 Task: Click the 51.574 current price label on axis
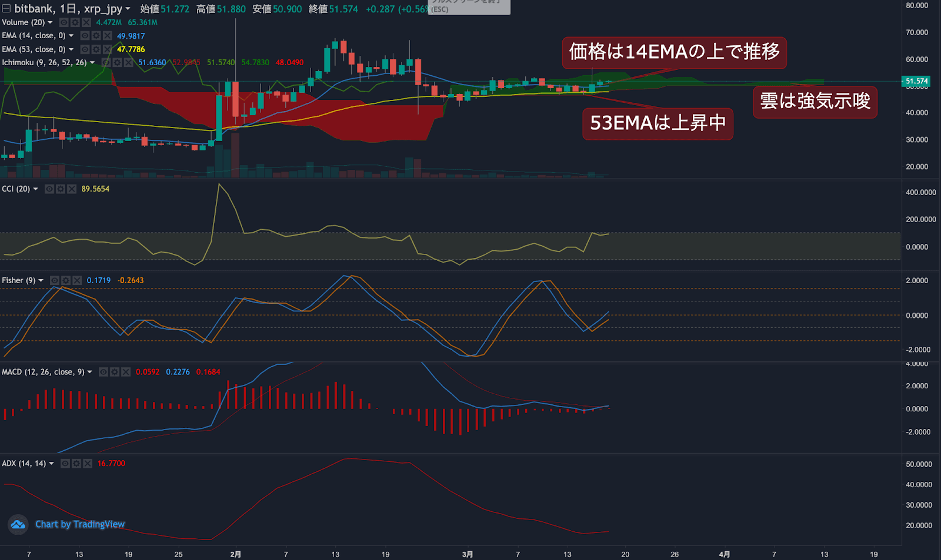(x=916, y=81)
